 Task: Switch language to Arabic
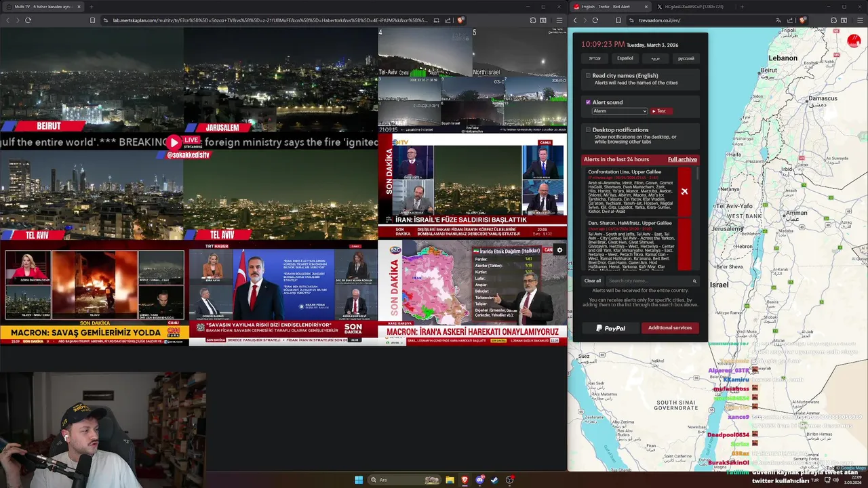pyautogui.click(x=656, y=58)
